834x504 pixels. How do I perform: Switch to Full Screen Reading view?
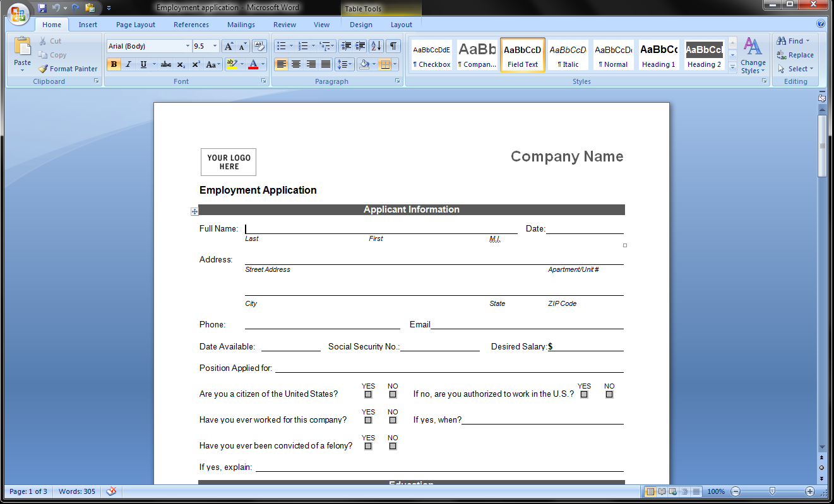662,491
